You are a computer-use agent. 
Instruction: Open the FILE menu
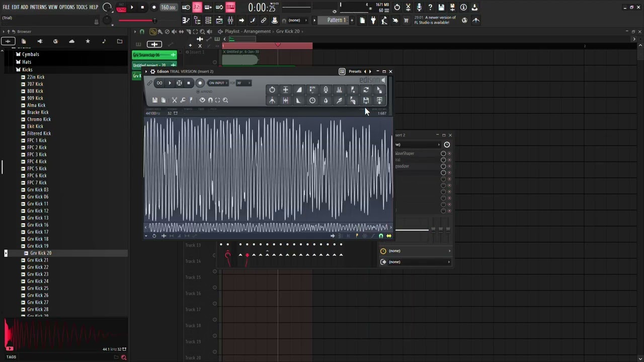[x=6, y=7]
